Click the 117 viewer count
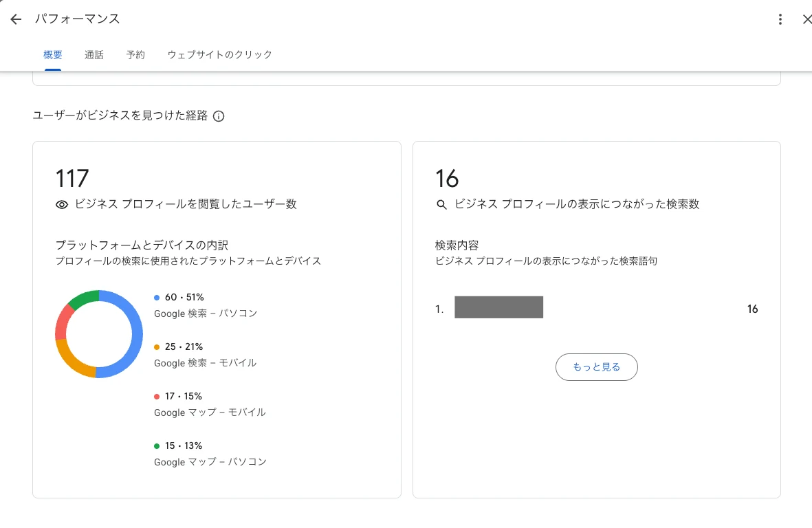 pyautogui.click(x=72, y=179)
